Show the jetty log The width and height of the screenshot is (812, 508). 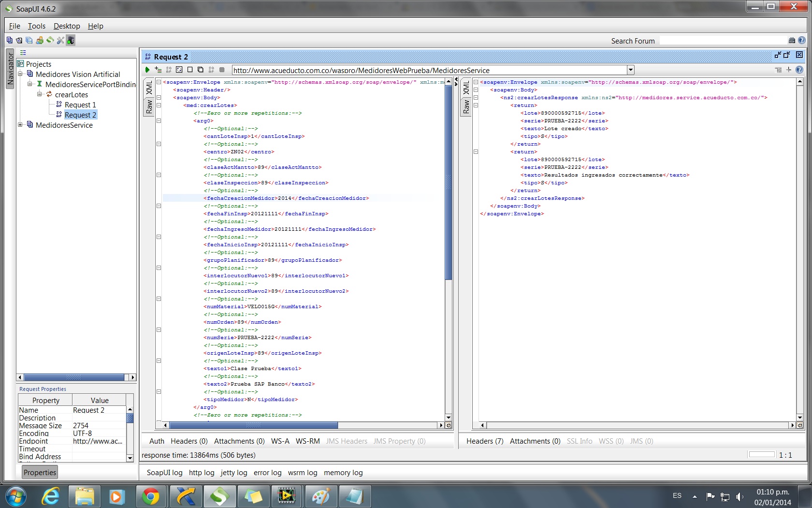234,473
